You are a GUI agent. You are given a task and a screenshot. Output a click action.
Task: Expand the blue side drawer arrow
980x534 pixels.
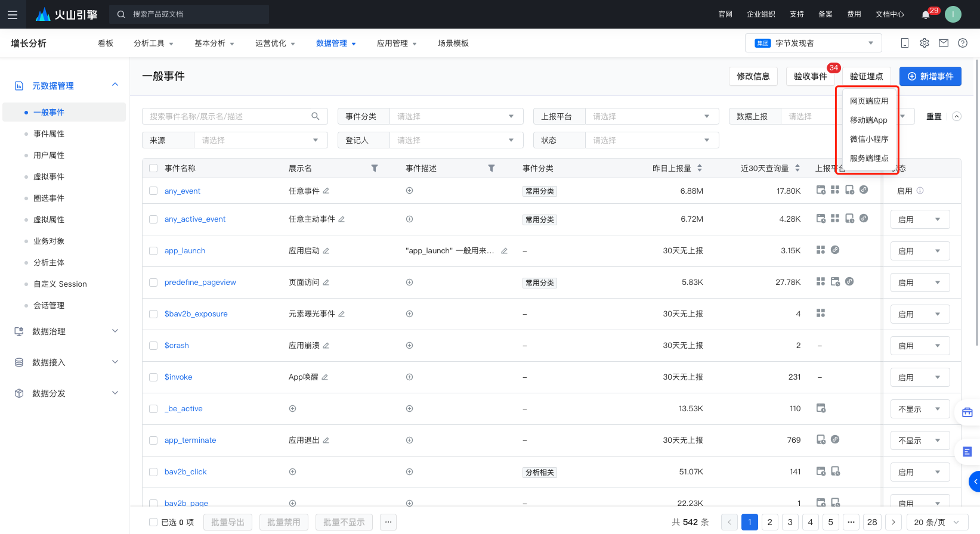click(975, 482)
